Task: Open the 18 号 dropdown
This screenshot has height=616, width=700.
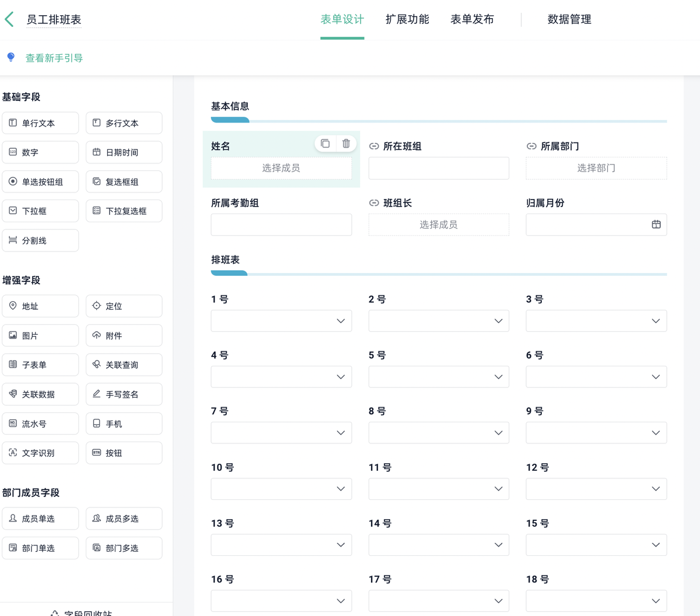Action: [x=596, y=600]
